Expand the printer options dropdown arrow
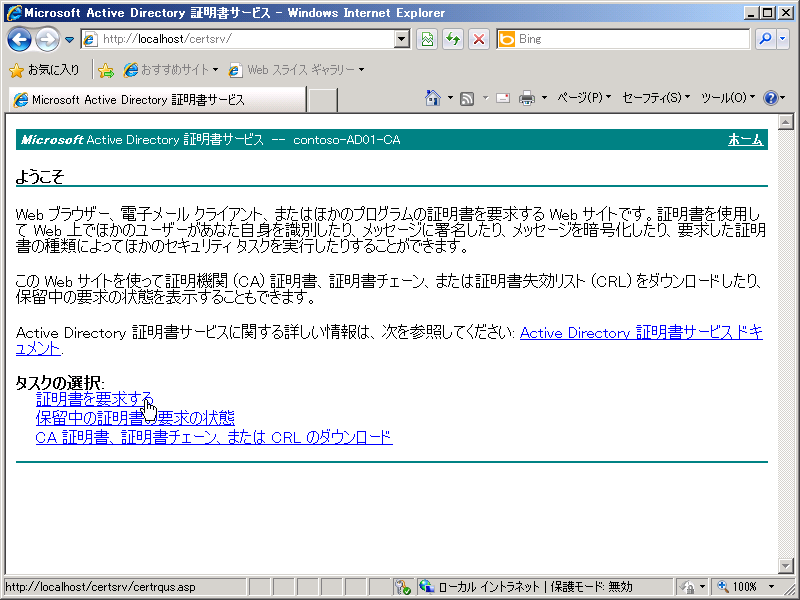The height and width of the screenshot is (600, 800). pyautogui.click(x=544, y=97)
